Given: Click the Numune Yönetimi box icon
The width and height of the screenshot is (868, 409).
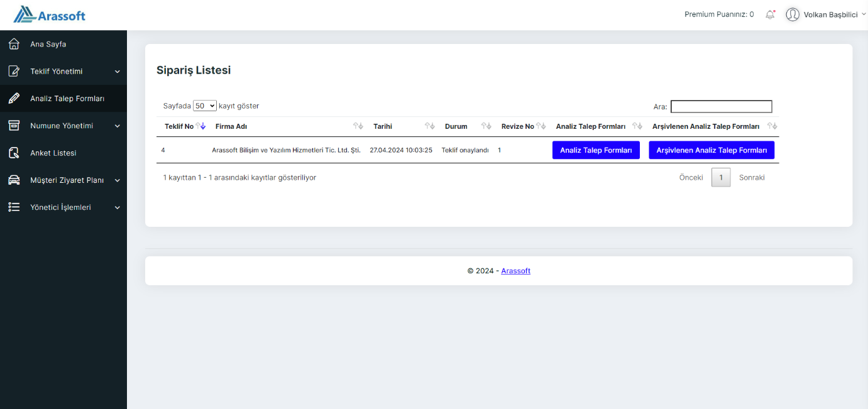Looking at the screenshot, I should (14, 126).
